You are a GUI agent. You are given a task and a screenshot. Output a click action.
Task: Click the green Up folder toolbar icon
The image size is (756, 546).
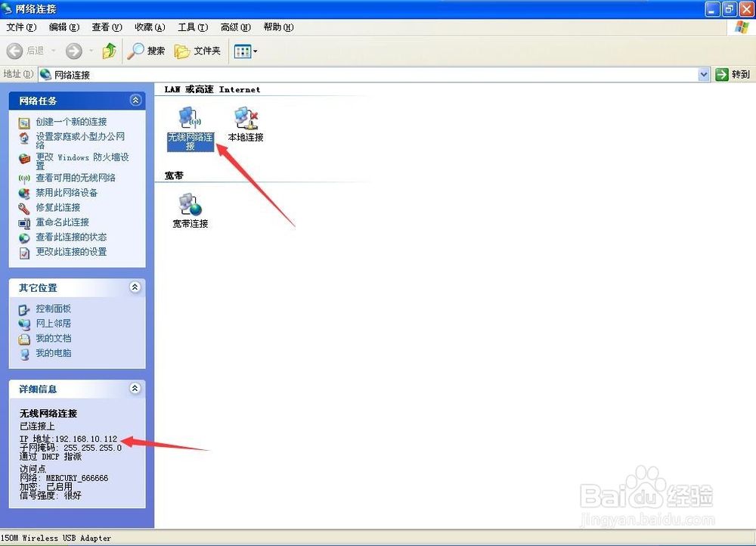click(110, 51)
